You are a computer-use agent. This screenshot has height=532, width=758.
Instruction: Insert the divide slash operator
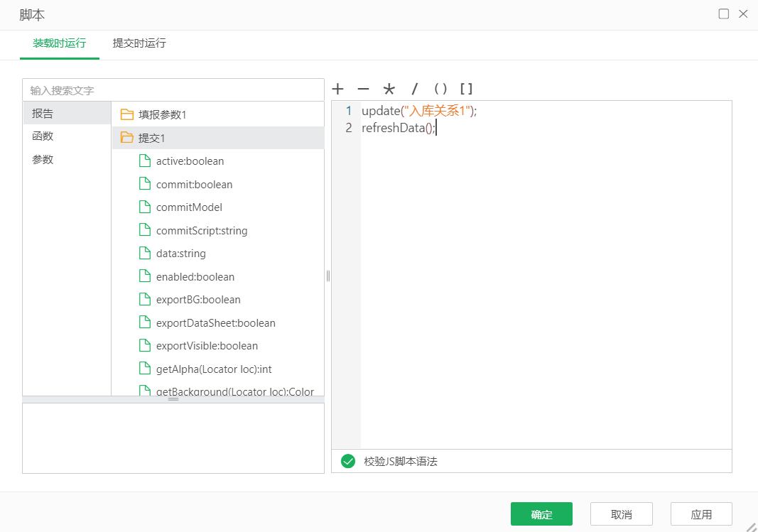414,89
